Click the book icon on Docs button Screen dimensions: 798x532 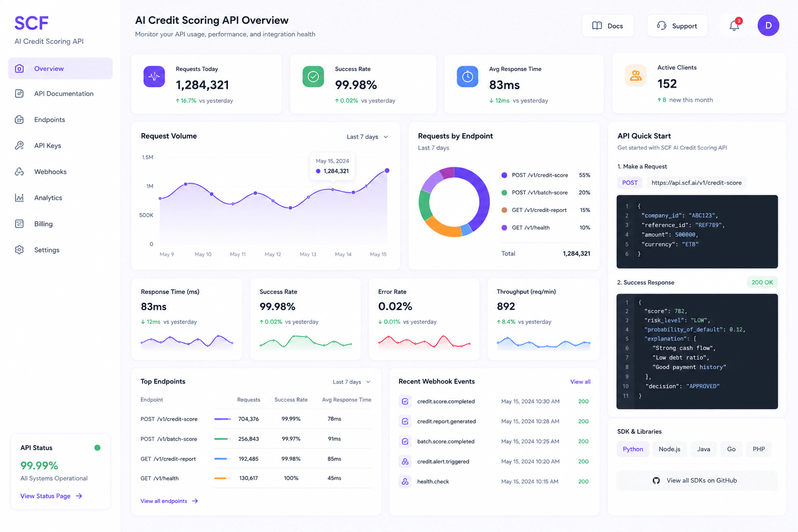pyautogui.click(x=597, y=25)
